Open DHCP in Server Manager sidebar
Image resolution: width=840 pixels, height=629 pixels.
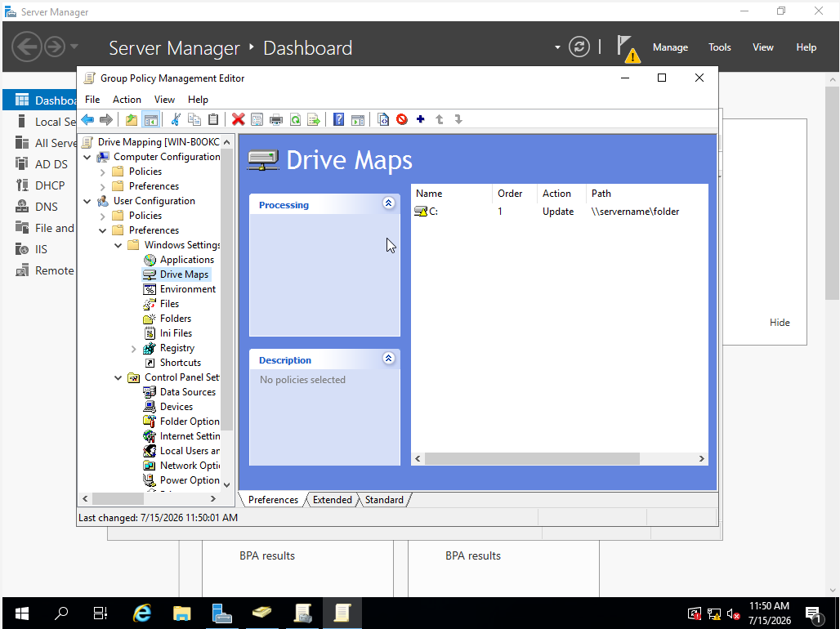point(50,185)
